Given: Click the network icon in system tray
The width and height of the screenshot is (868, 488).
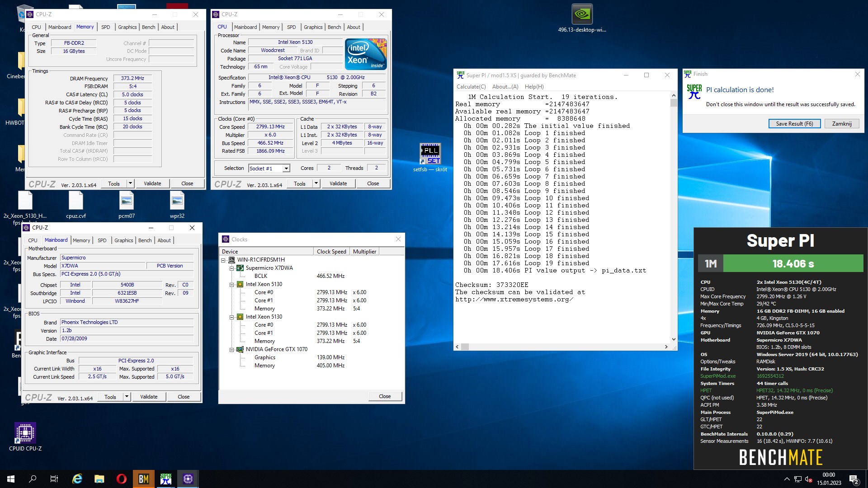Looking at the screenshot, I should pyautogui.click(x=798, y=479).
